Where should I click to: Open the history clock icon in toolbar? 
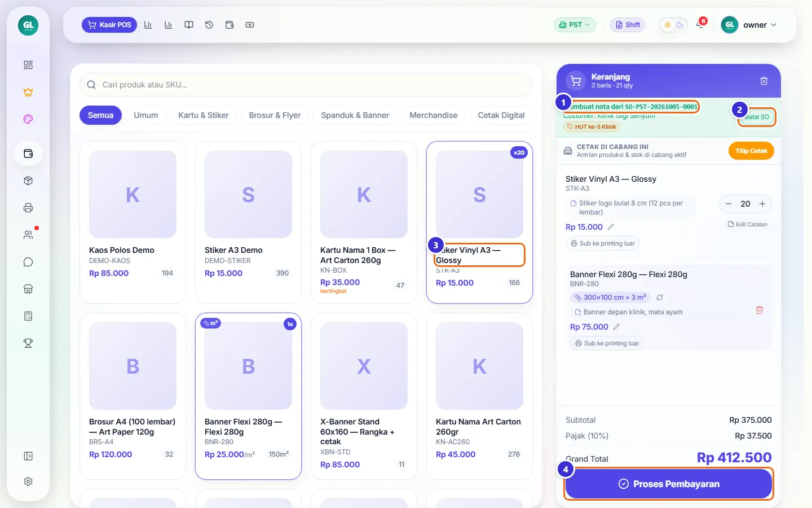click(x=209, y=25)
